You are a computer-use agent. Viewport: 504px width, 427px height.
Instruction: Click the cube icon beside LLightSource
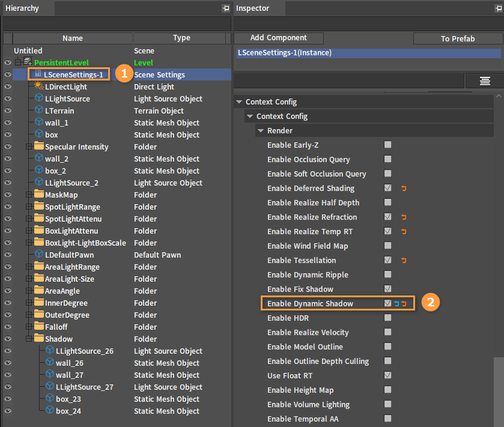pyautogui.click(x=39, y=97)
